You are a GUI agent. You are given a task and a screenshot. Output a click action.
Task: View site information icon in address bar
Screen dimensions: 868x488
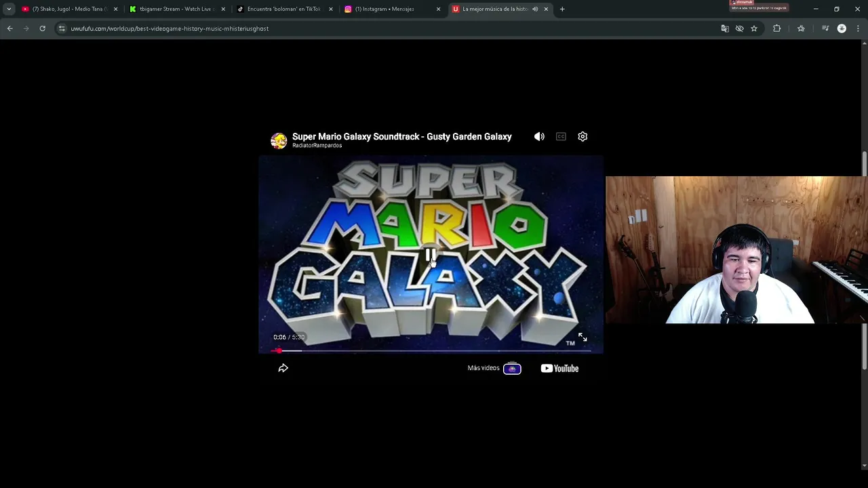(x=62, y=28)
